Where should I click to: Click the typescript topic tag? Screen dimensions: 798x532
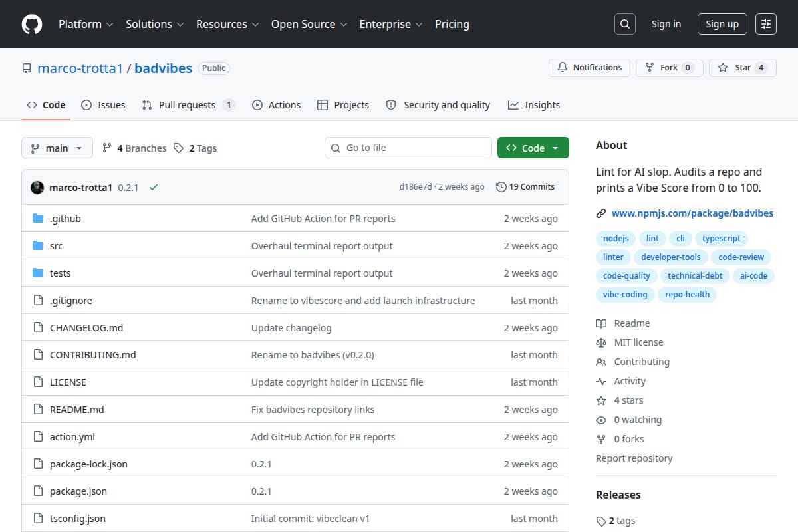722,238
